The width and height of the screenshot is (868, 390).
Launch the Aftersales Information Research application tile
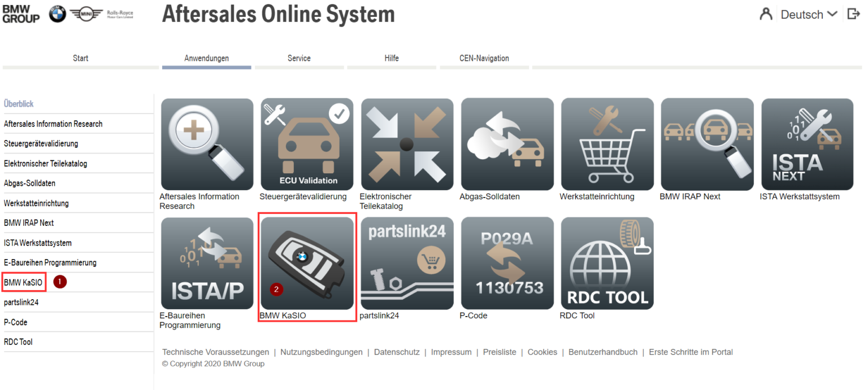(207, 144)
